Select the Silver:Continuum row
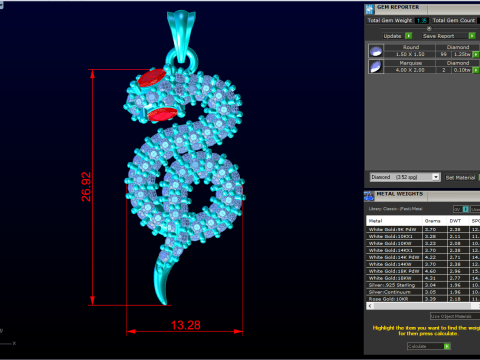Image resolution: width=480 pixels, height=360 pixels. pos(423,292)
